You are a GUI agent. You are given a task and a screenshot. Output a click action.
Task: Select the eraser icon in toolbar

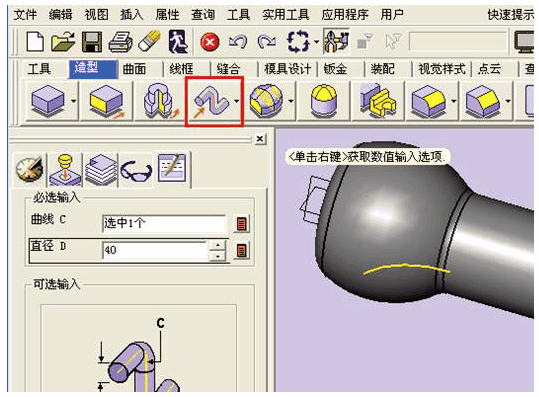[x=149, y=41]
